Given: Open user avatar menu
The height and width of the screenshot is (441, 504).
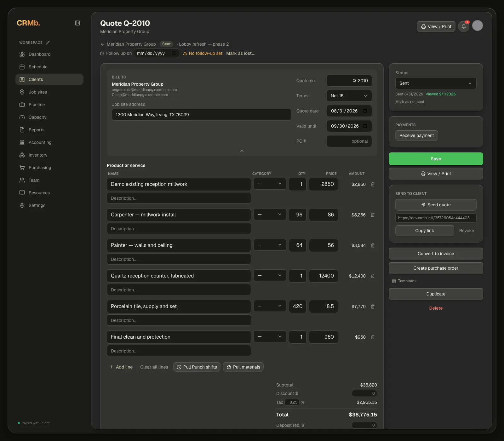Looking at the screenshot, I should pos(478,26).
